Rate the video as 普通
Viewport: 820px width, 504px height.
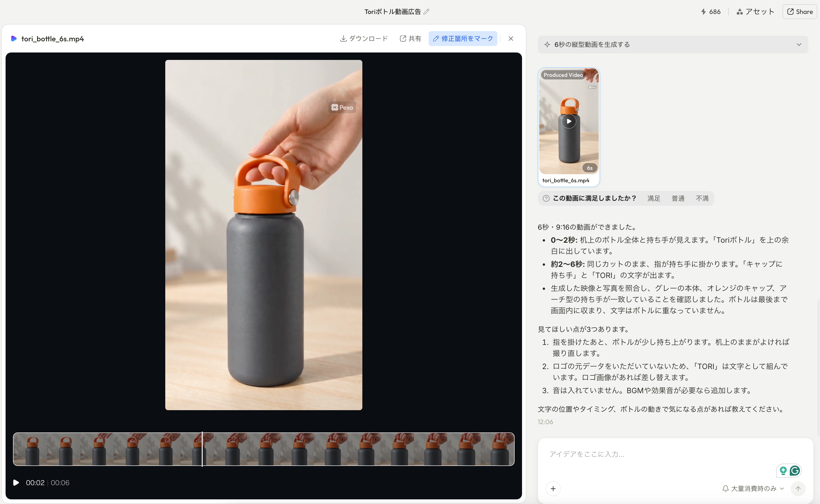tap(678, 198)
